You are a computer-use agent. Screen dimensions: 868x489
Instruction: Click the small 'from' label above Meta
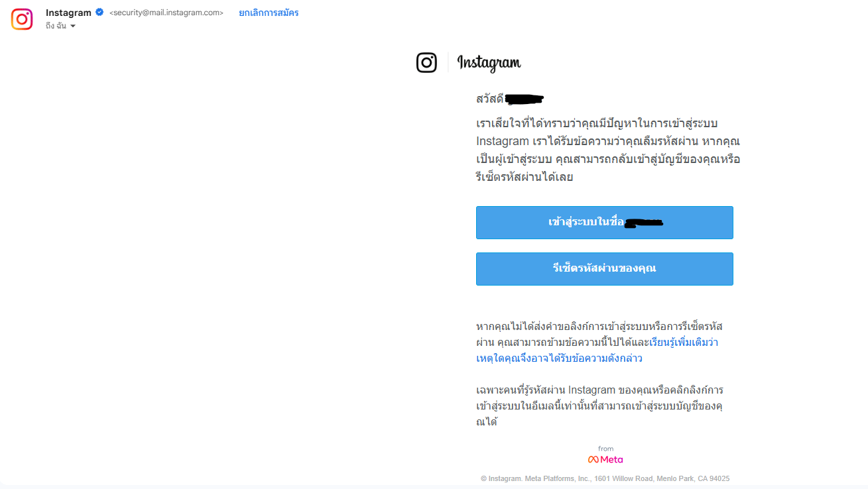coord(605,449)
